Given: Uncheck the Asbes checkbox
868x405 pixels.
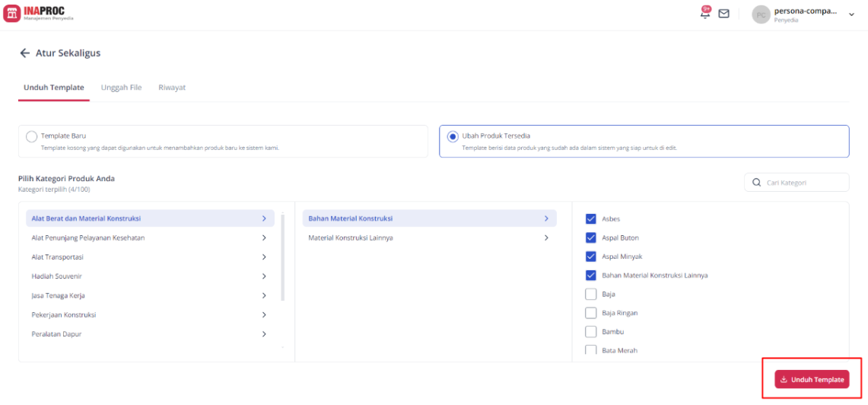Looking at the screenshot, I should point(590,218).
